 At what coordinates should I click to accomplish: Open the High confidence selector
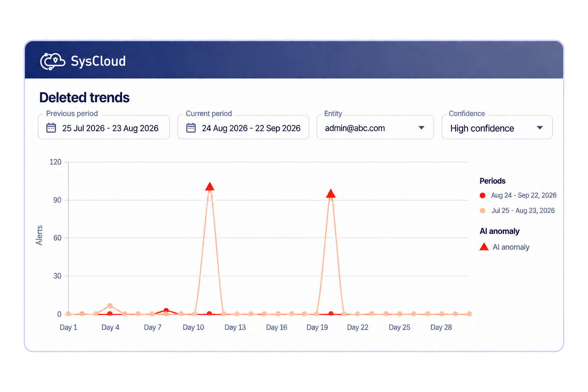coord(497,127)
